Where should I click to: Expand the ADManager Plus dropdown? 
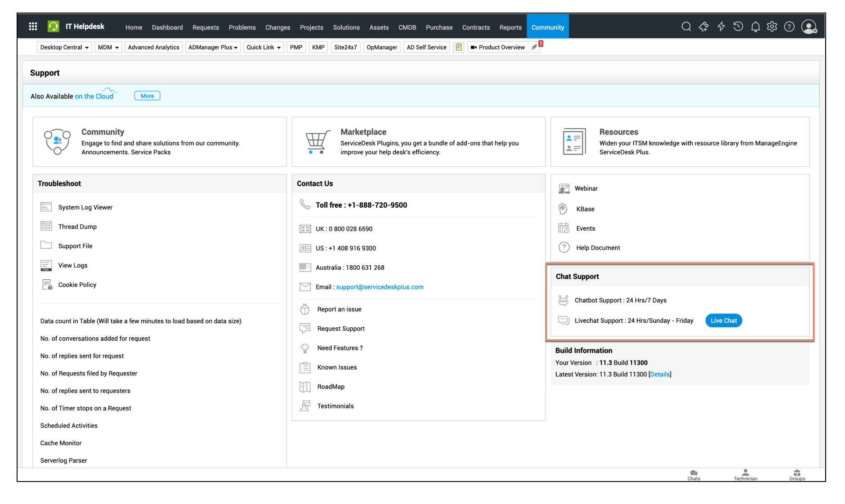coord(213,47)
